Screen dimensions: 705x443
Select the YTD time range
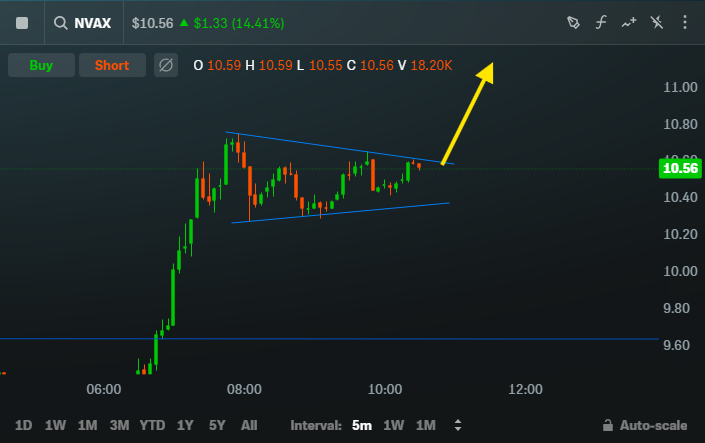point(152,425)
